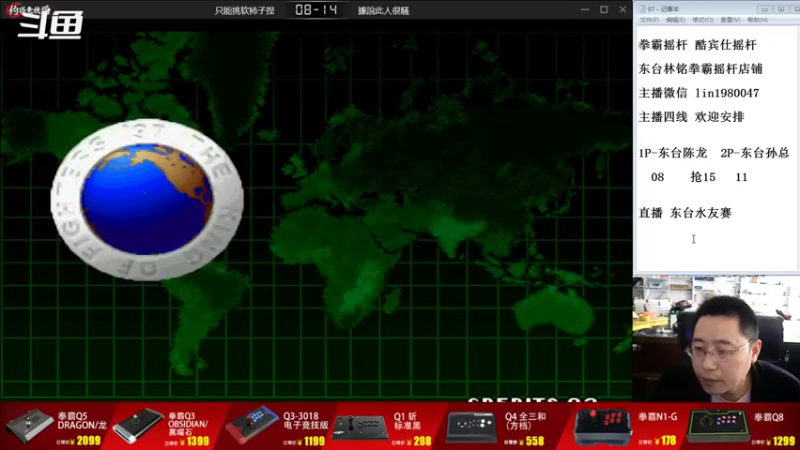800x450 pixels.
Task: Open the 查看(V) menu in Notepad
Action: [730, 20]
